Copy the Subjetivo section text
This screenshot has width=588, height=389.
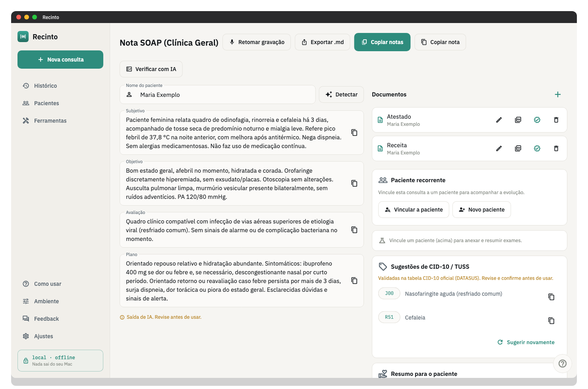coord(354,133)
